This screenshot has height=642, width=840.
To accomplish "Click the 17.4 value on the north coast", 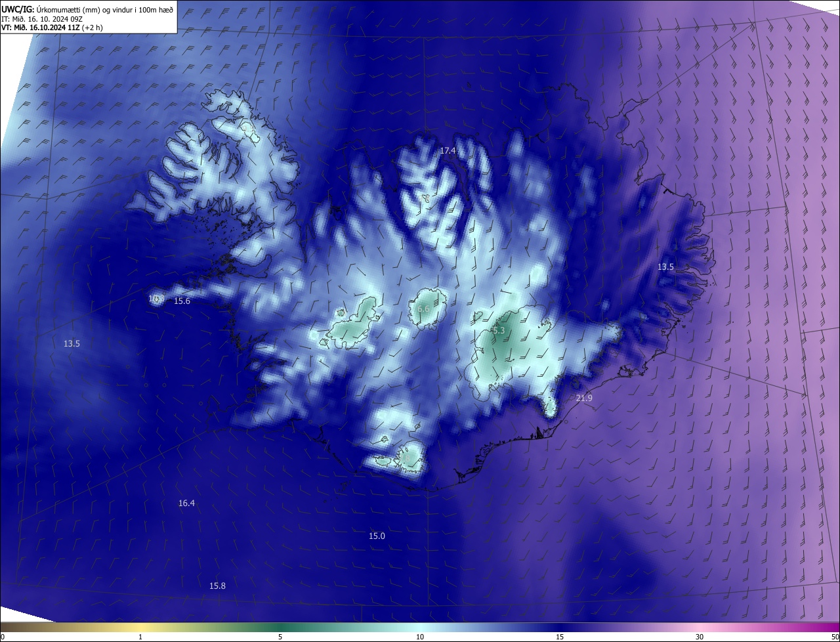I will (448, 151).
